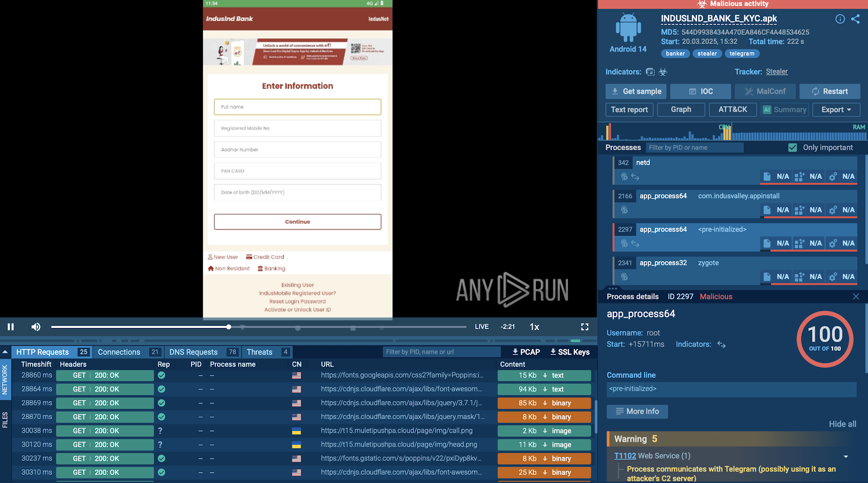Image resolution: width=868 pixels, height=483 pixels.
Task: Download the PCAP file
Action: (x=526, y=352)
